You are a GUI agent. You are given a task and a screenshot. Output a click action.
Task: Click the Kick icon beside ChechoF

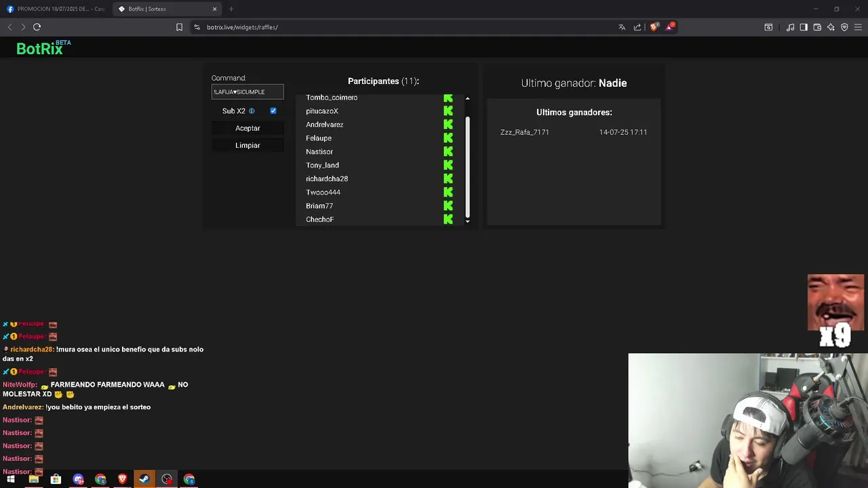(x=448, y=220)
